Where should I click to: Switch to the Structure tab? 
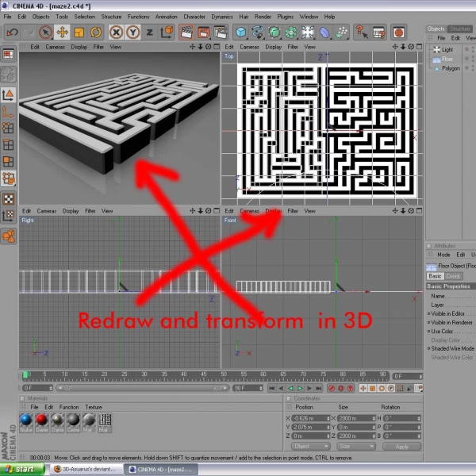click(x=460, y=29)
